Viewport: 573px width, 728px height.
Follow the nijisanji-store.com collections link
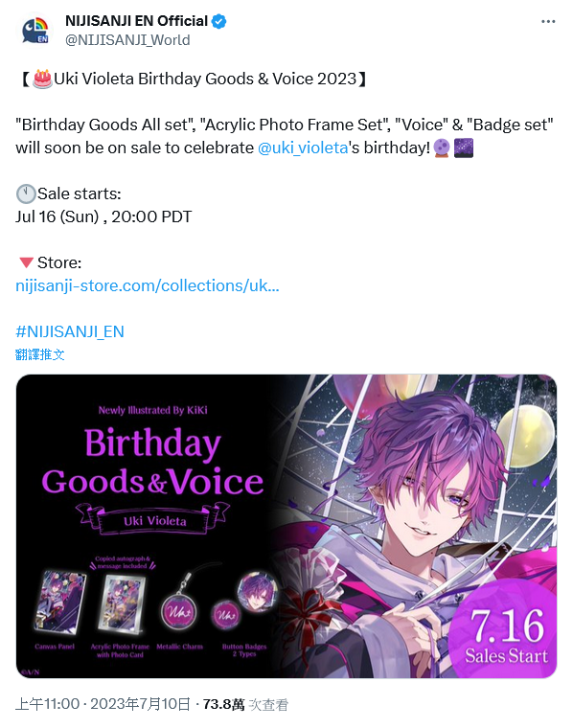(x=148, y=285)
